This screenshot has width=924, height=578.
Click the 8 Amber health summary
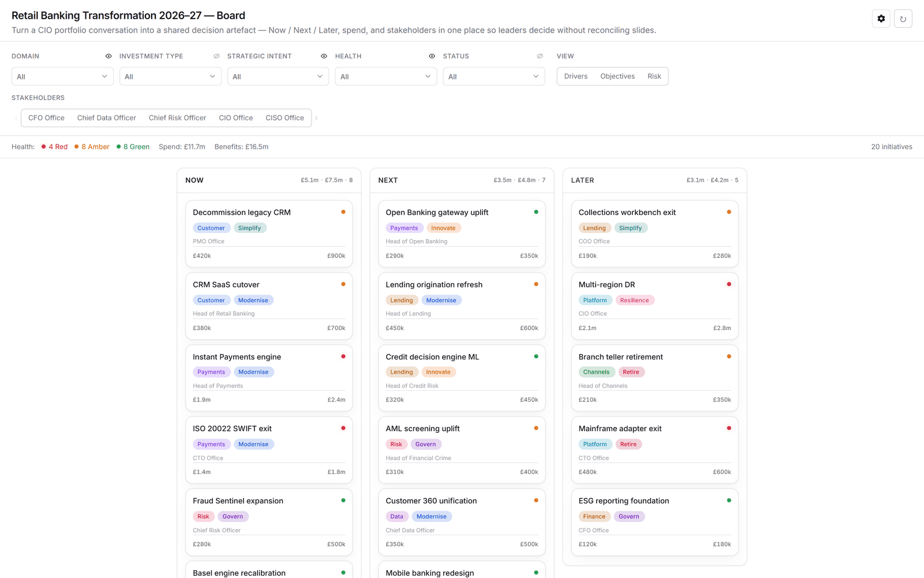[92, 147]
